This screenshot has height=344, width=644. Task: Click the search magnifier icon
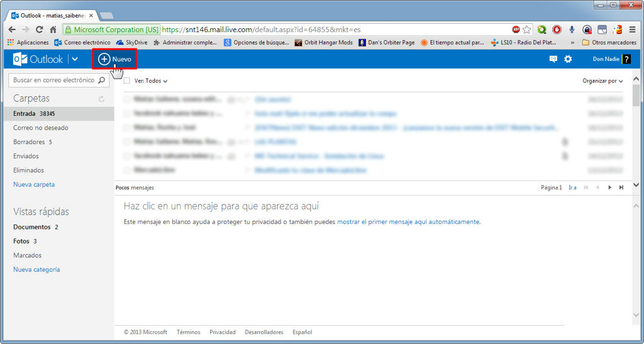[101, 80]
